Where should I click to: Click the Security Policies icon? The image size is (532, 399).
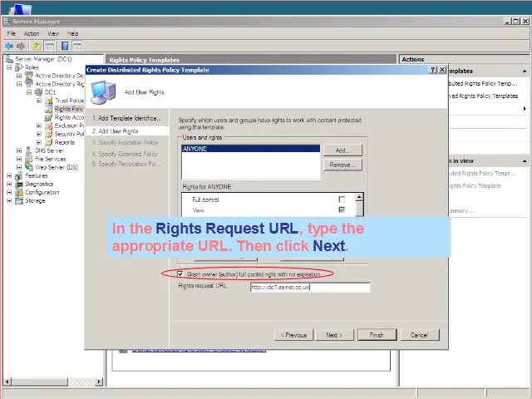pyautogui.click(x=49, y=134)
